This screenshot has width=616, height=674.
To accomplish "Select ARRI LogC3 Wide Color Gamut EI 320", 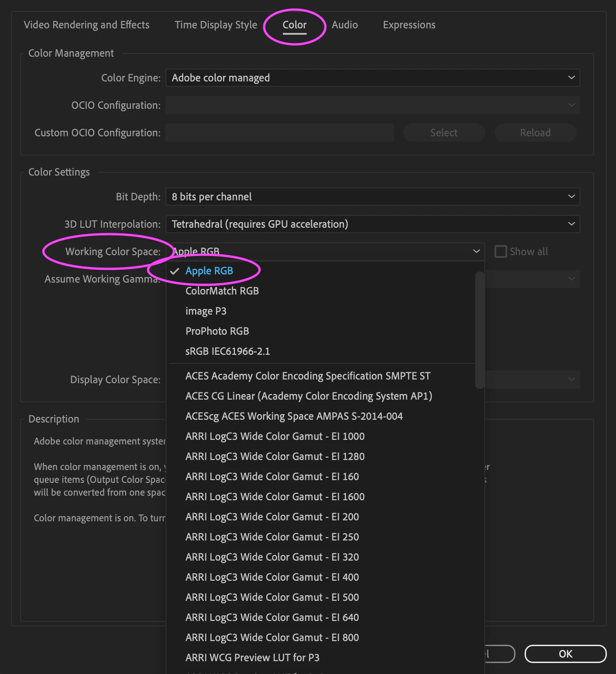I will point(320,557).
